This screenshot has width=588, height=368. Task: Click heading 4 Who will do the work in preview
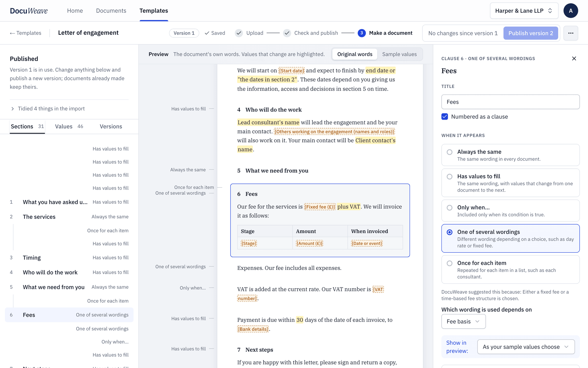coord(269,110)
